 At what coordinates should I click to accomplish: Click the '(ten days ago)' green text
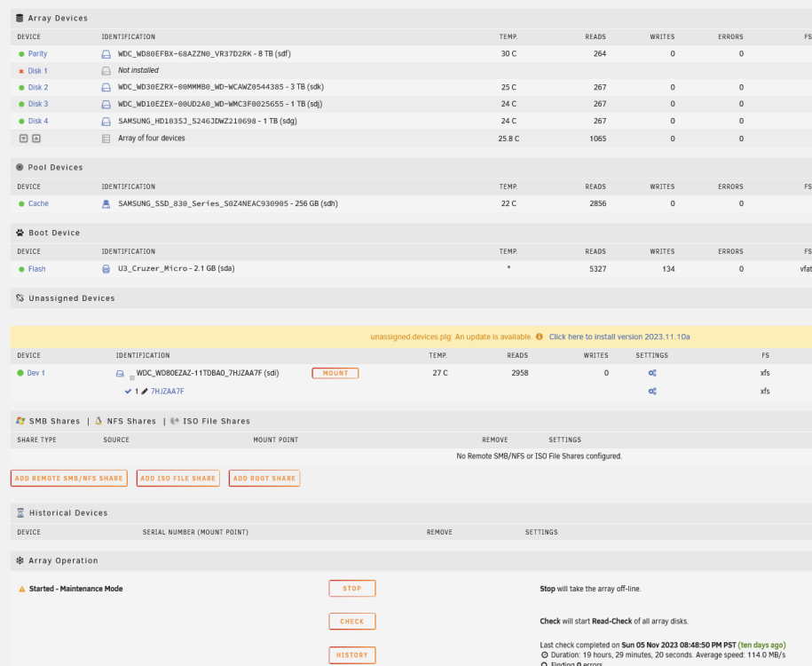point(761,646)
